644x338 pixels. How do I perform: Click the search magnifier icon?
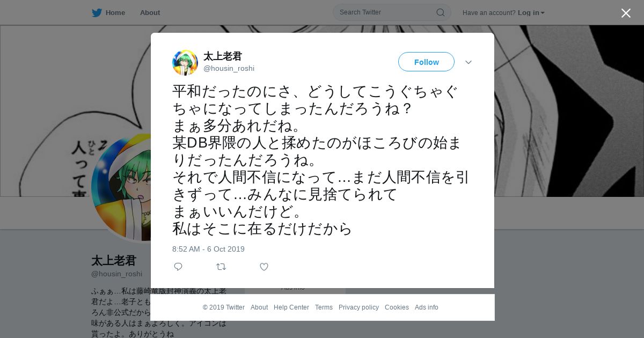click(x=440, y=12)
